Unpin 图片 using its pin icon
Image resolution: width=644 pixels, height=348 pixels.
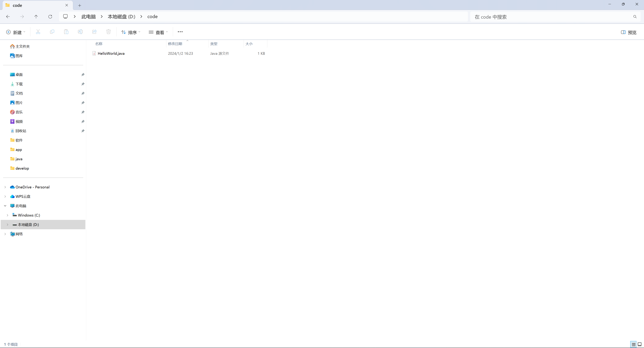pos(83,103)
